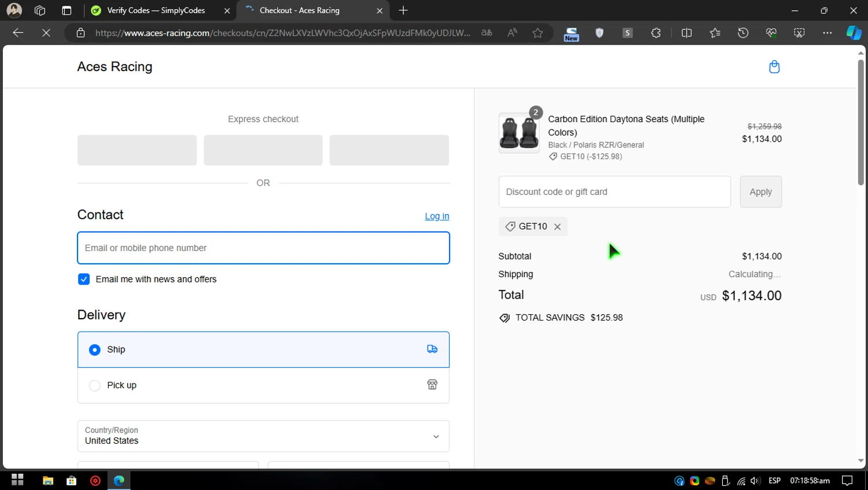Switch to Verify Codes — SimplyCodes tab
The height and width of the screenshot is (490, 868).
pyautogui.click(x=156, y=10)
